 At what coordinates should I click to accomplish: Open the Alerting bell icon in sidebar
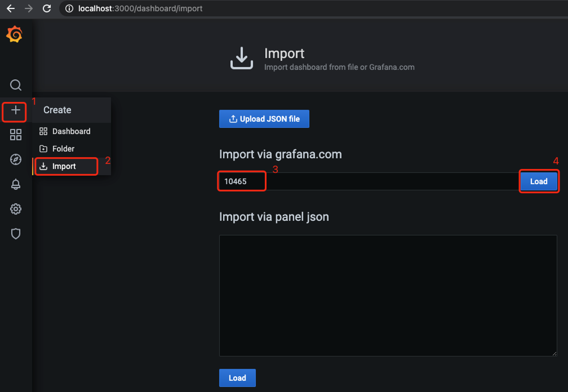(x=16, y=184)
